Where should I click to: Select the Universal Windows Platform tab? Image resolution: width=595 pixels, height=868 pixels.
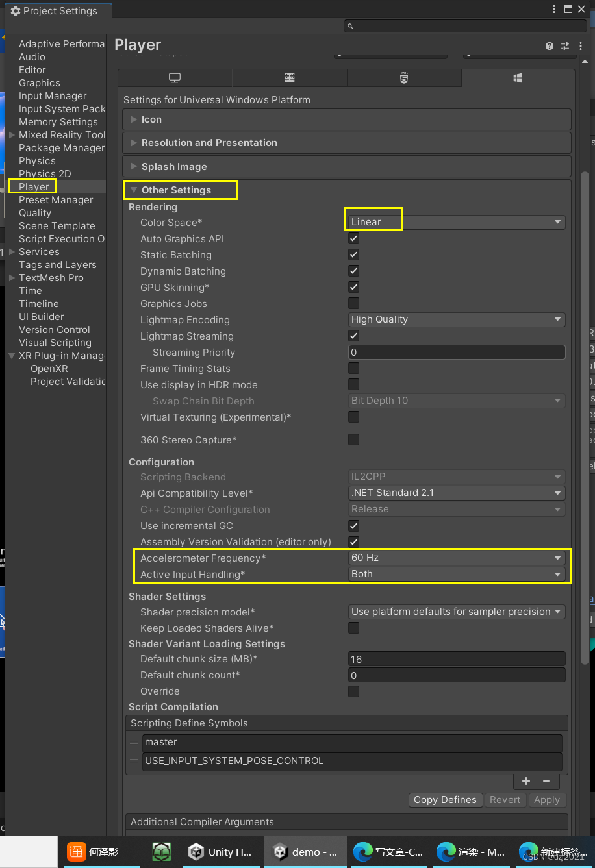point(518,78)
